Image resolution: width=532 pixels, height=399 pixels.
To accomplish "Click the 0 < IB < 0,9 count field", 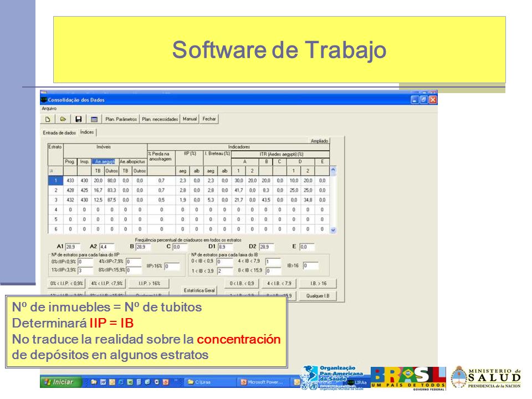I will point(224,262).
